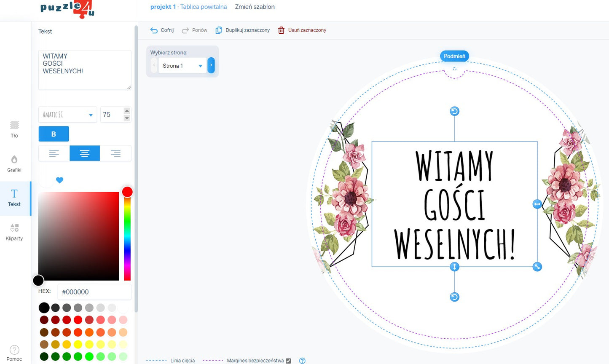
Task: Select the Tekst tab in sidebar
Action: pos(14,198)
